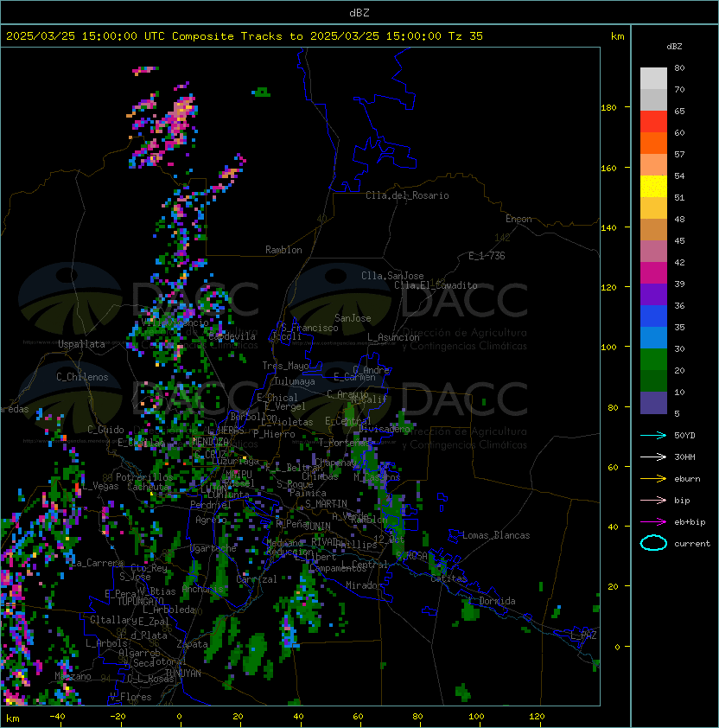Image resolution: width=719 pixels, height=728 pixels.
Task: Click the Clla.del_Rosario place label
Action: pyautogui.click(x=407, y=195)
